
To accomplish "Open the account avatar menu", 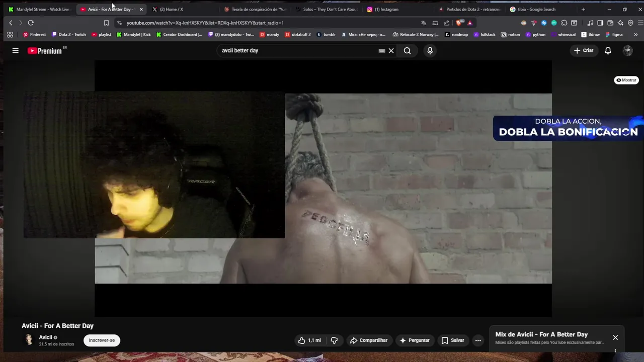I will point(627,50).
